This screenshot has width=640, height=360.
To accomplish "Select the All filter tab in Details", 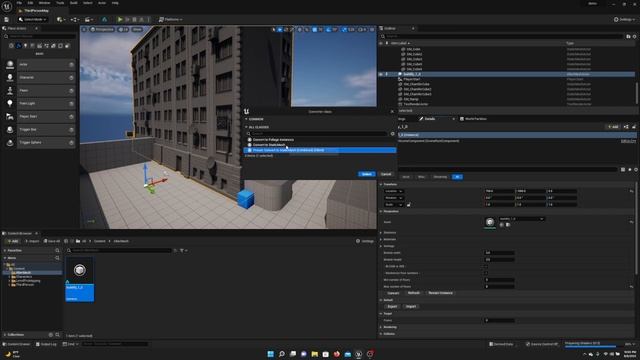I will coord(457,177).
